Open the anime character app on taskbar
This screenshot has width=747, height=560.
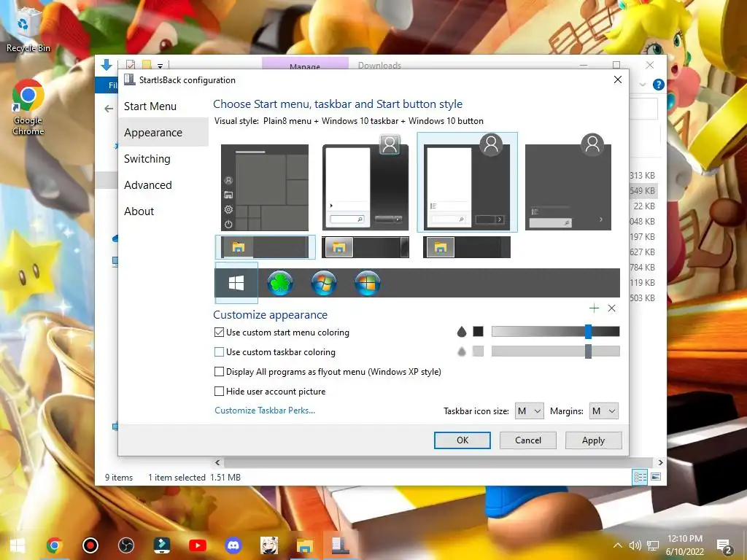(268, 545)
